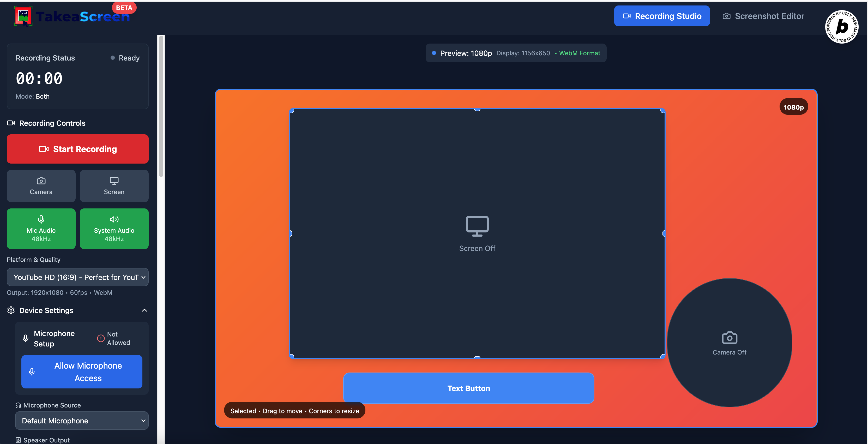The image size is (868, 444).
Task: Open the Microphone Source dropdown
Action: [82, 421]
